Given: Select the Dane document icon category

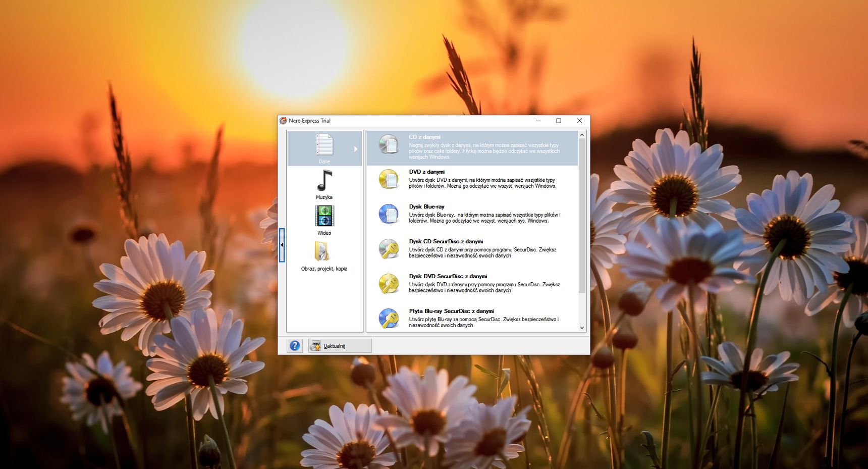Looking at the screenshot, I should [324, 145].
